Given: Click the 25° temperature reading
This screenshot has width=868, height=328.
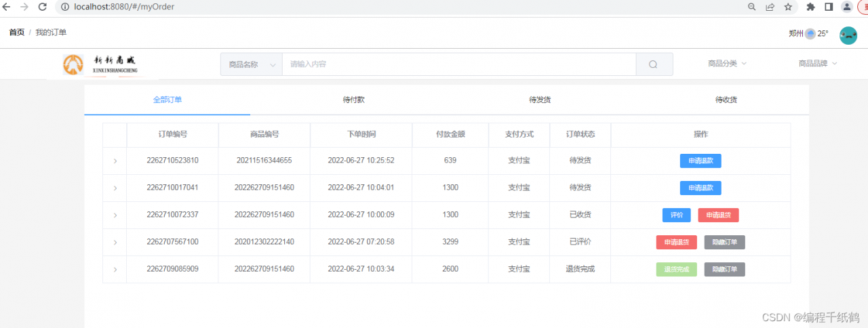Looking at the screenshot, I should (x=823, y=33).
